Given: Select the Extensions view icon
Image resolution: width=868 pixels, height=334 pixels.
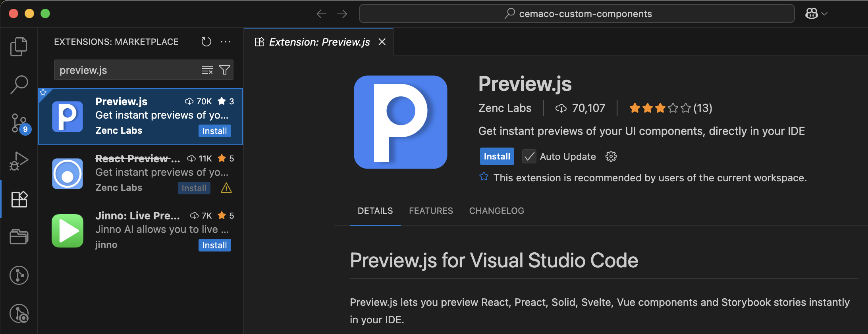Looking at the screenshot, I should coord(19,199).
